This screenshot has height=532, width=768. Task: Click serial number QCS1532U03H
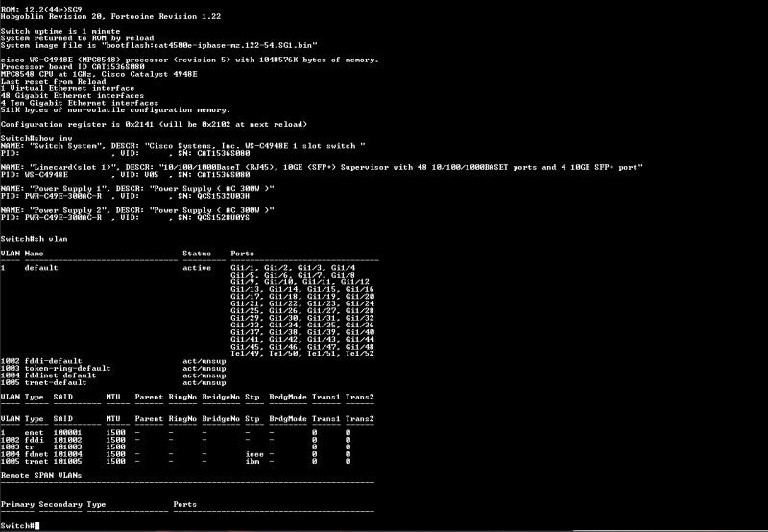click(x=223, y=196)
